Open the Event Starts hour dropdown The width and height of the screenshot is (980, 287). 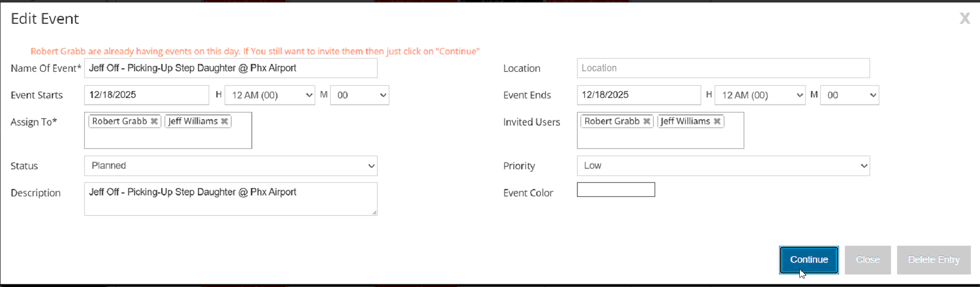[270, 95]
